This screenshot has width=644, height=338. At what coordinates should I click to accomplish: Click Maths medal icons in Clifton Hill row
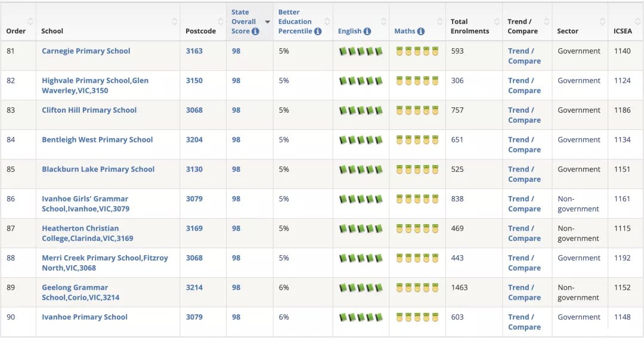tap(417, 110)
